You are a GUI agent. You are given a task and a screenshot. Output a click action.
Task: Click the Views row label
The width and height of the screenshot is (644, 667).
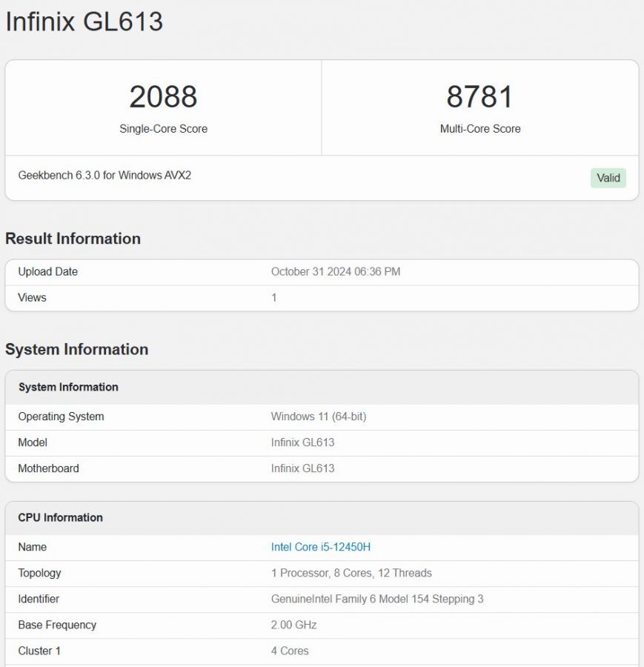coord(32,298)
